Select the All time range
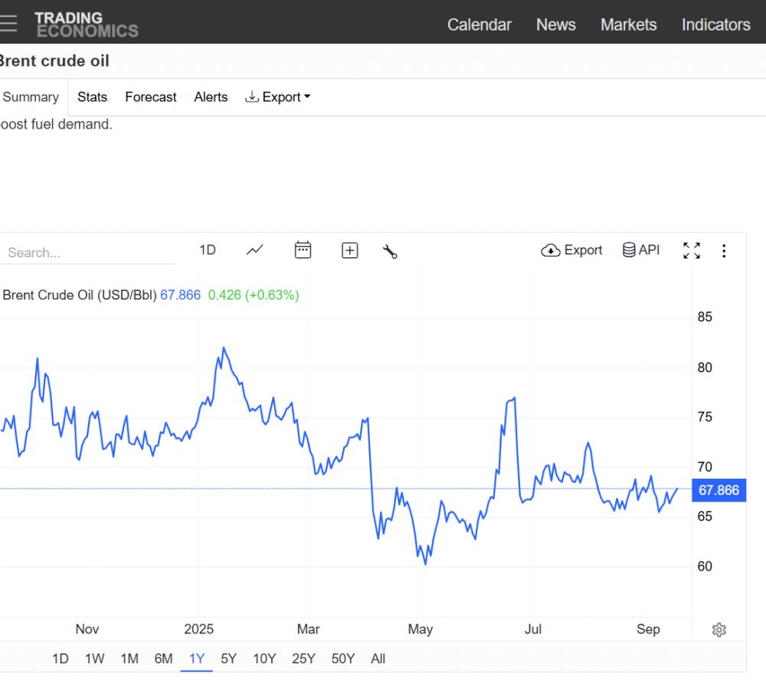766x700 pixels. tap(378, 659)
